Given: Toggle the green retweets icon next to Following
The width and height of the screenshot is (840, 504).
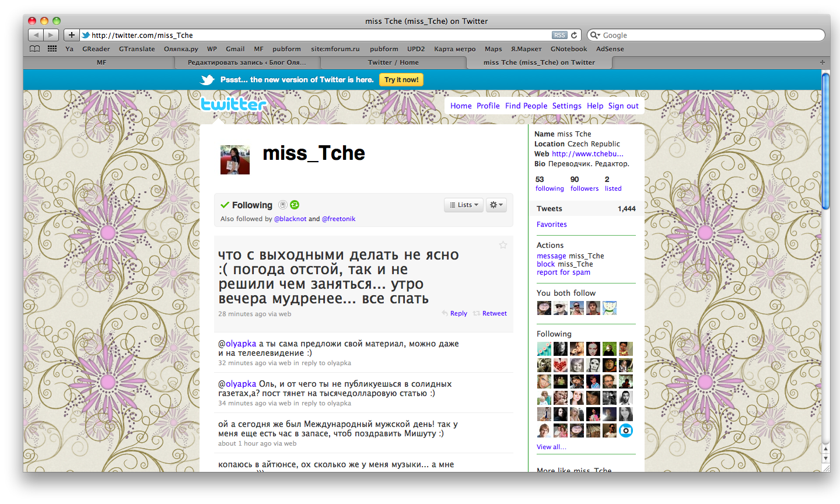Looking at the screenshot, I should (x=295, y=205).
